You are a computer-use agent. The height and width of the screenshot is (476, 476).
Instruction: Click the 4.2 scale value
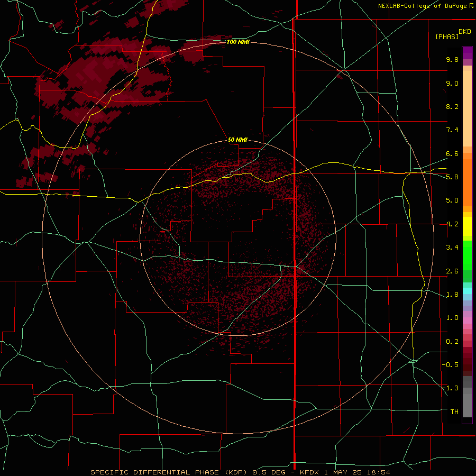click(452, 224)
